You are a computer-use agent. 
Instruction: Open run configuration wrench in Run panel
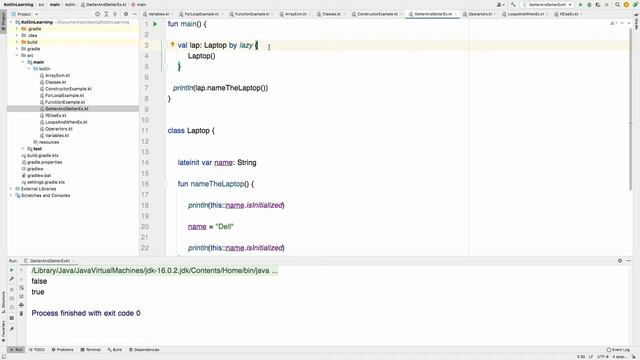(11, 279)
